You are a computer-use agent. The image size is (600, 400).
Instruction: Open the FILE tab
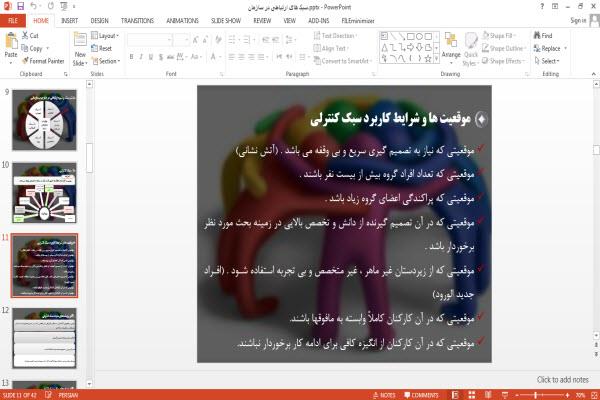pos(13,20)
